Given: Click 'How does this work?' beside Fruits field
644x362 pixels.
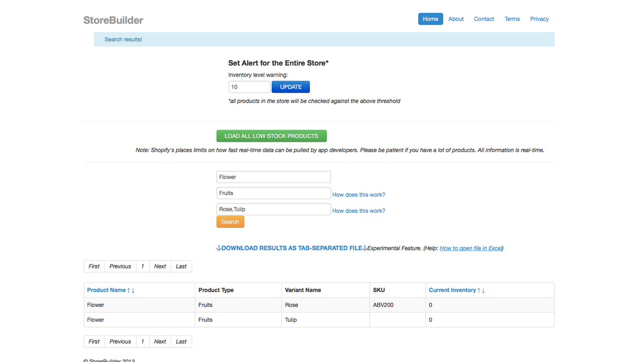Looking at the screenshot, I should point(358,195).
